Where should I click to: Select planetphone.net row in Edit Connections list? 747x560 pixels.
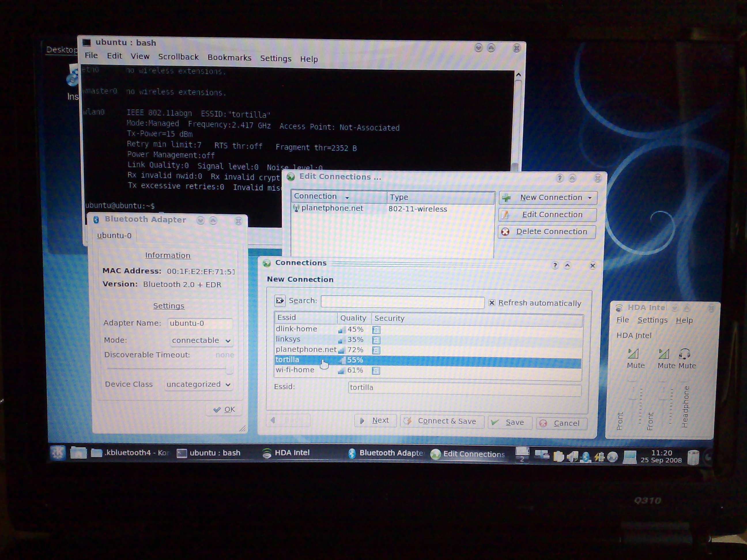point(393,208)
